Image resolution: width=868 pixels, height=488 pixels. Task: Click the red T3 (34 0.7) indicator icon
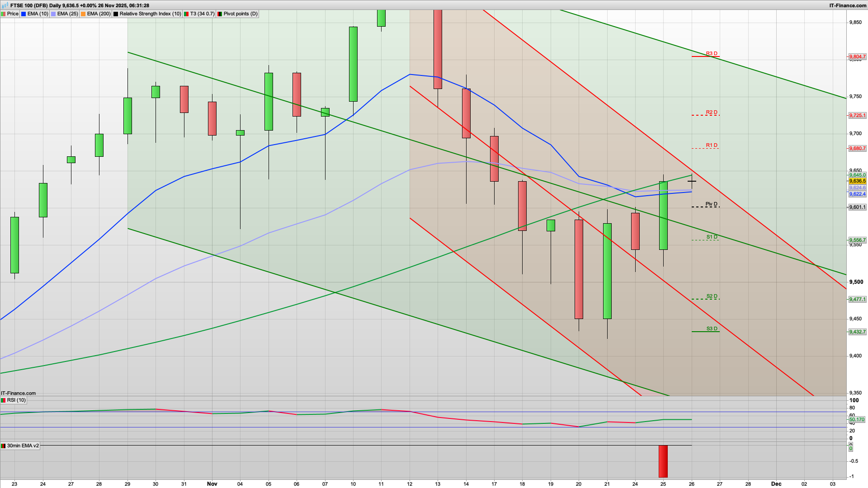point(186,14)
